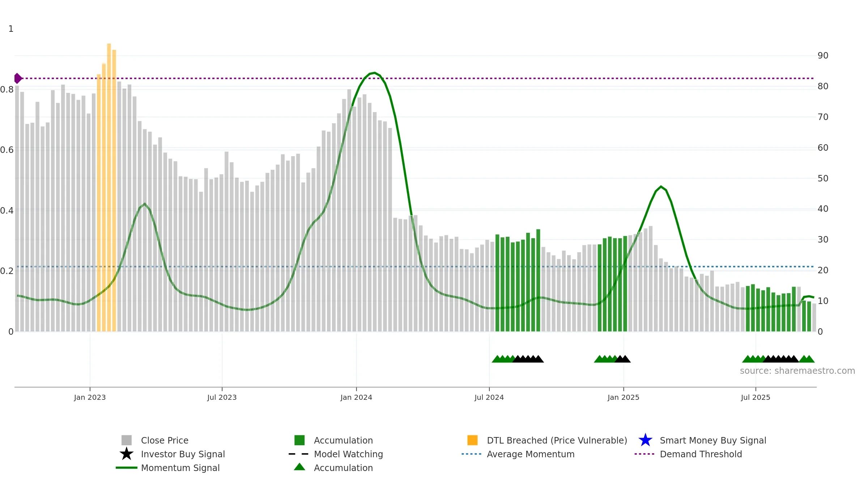Toggle the DTL Breached (Price Vulnerable) label
The image size is (868, 488).
click(x=557, y=440)
